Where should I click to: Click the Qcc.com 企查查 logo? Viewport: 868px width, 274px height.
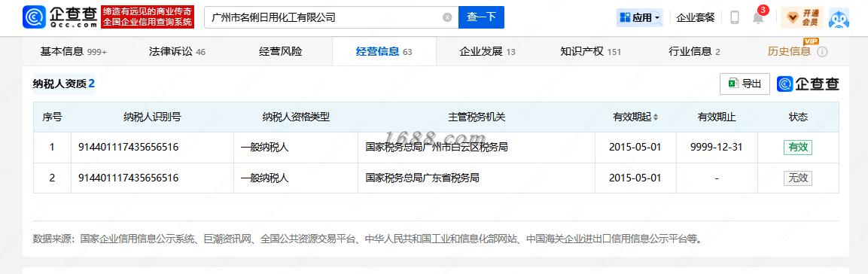click(59, 17)
